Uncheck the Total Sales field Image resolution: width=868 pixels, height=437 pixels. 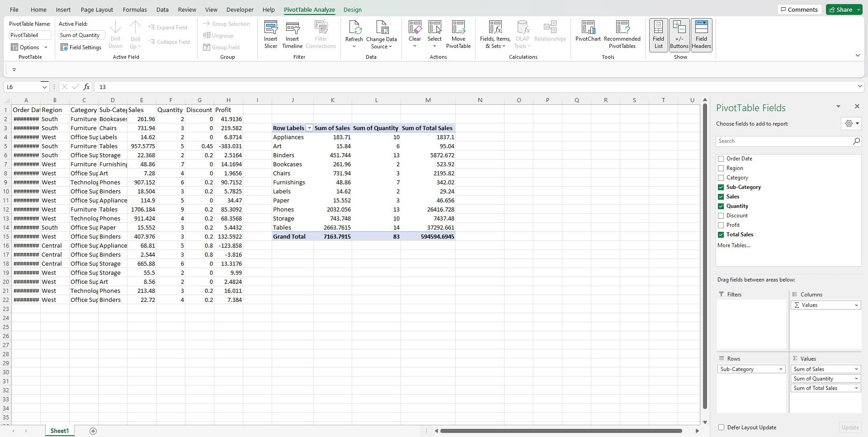tap(721, 235)
